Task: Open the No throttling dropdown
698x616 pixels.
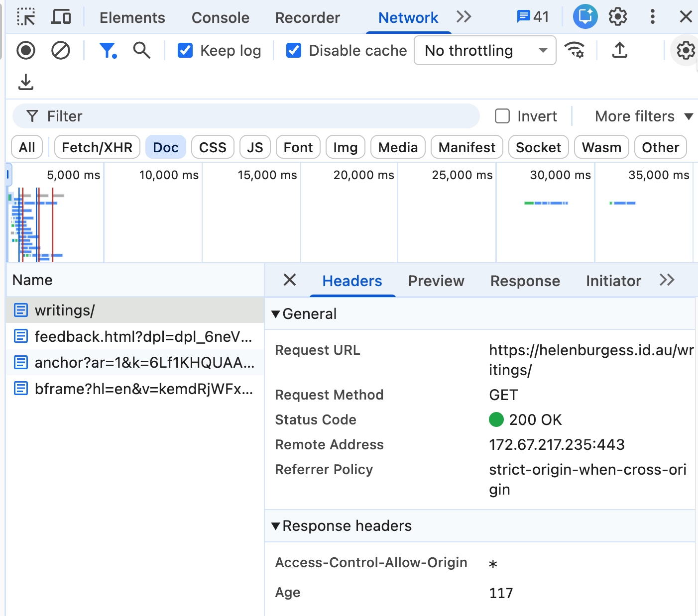Action: (x=485, y=50)
